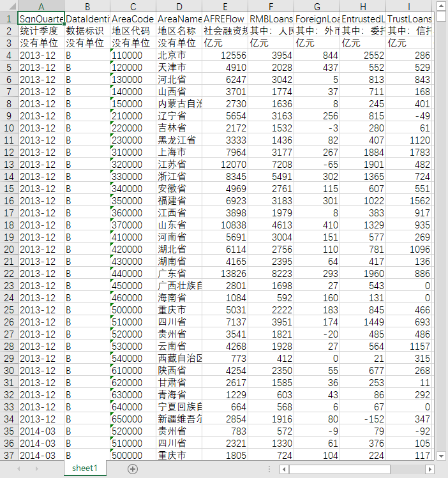Select column C header
This screenshot has width=448, height=478.
[x=133, y=6]
